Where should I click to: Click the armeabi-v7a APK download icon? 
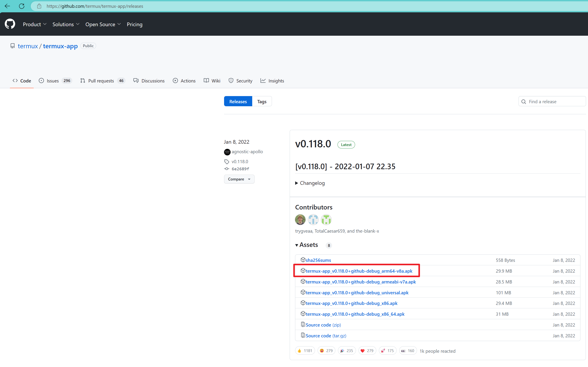coord(302,281)
